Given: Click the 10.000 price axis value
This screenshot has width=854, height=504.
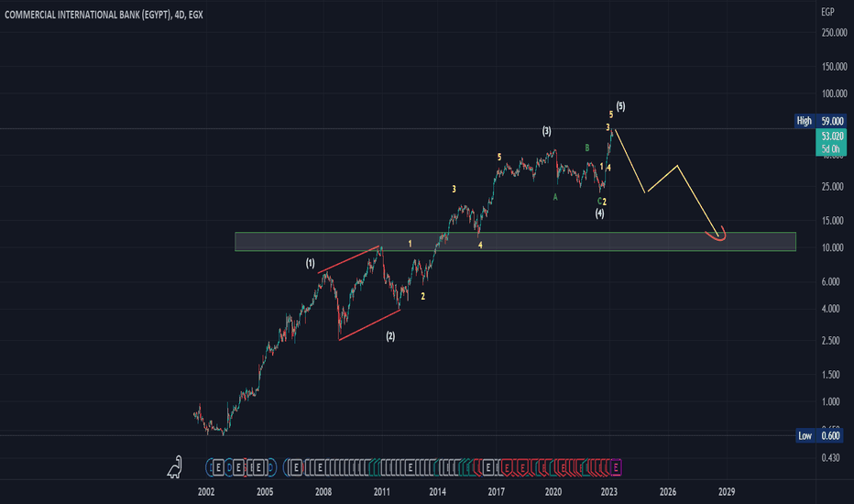Looking at the screenshot, I should (832, 248).
